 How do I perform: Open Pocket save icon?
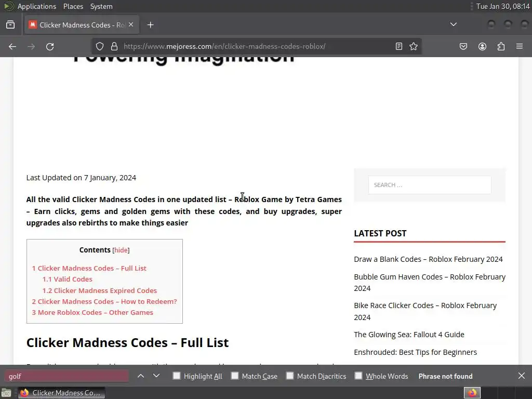[x=463, y=46]
